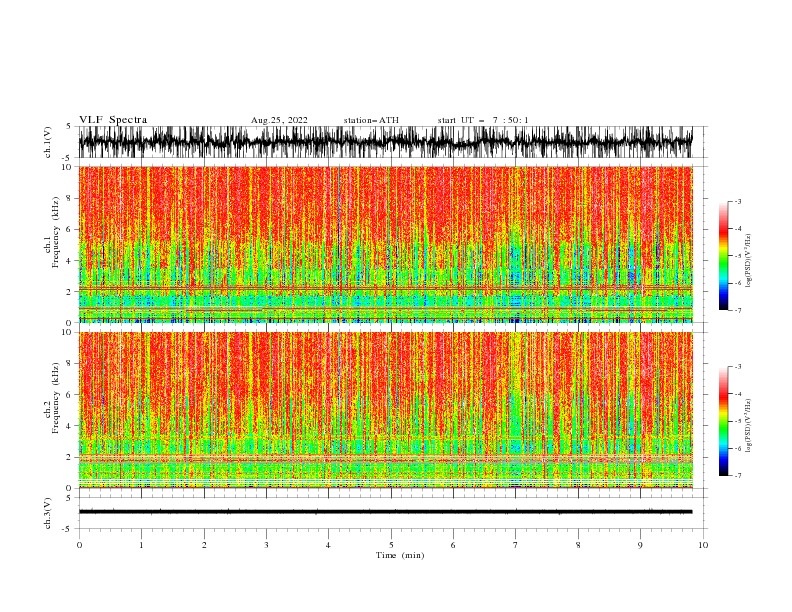Click the ch.2 spectrogram panel

tap(385, 410)
